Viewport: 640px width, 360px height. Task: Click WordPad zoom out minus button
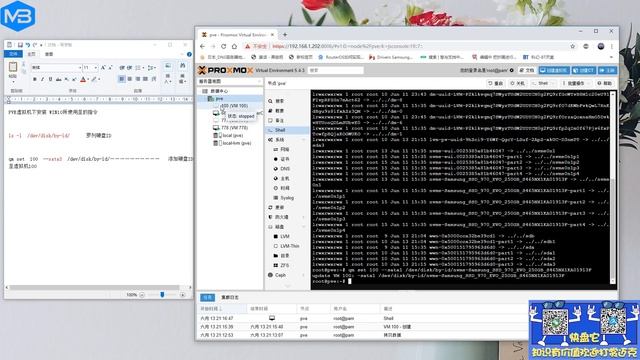tap(142, 295)
